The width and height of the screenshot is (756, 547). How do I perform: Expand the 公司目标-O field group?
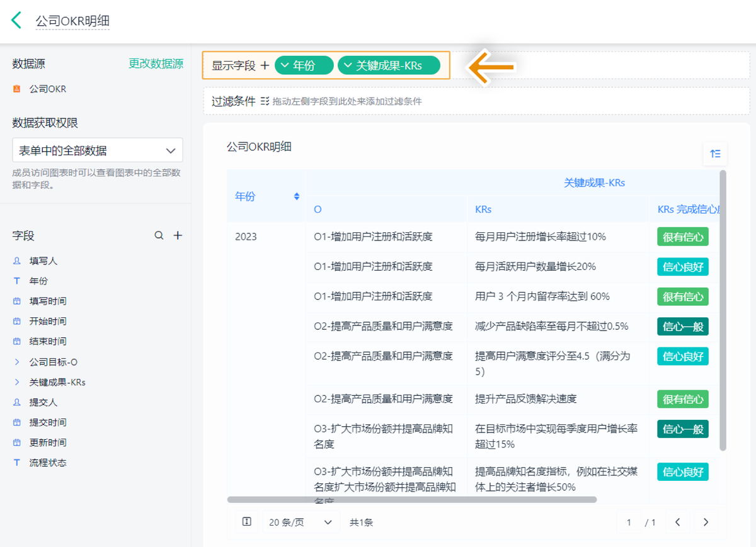(17, 362)
